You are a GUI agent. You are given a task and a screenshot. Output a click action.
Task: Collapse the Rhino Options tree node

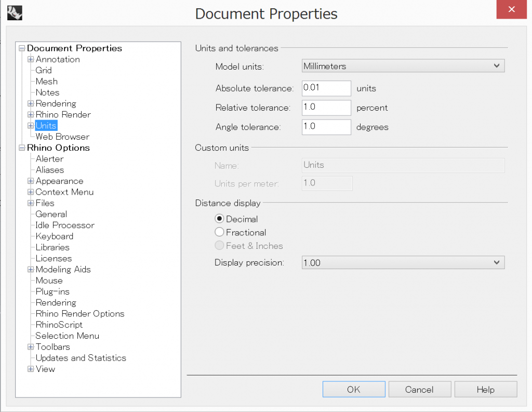22,148
